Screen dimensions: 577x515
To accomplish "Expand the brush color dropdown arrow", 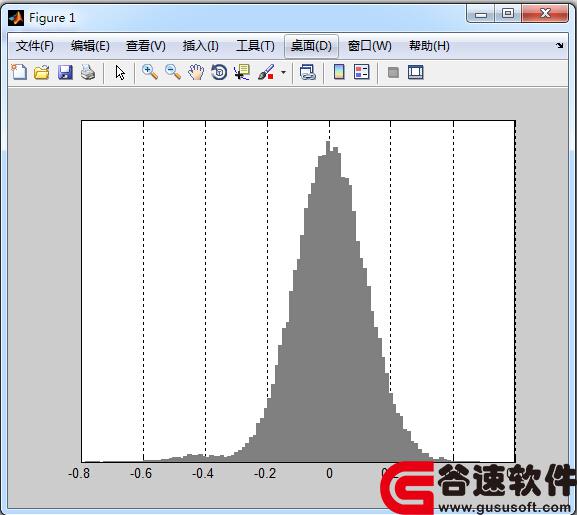I will [x=283, y=72].
